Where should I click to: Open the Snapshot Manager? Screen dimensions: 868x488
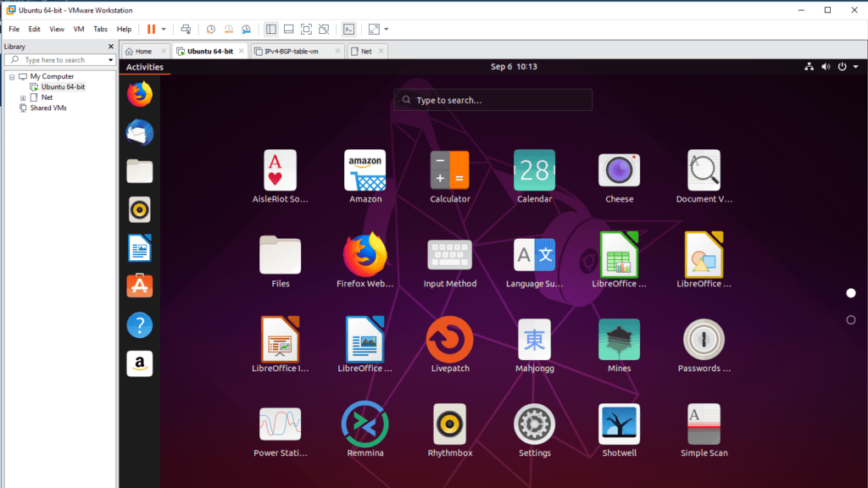(246, 28)
